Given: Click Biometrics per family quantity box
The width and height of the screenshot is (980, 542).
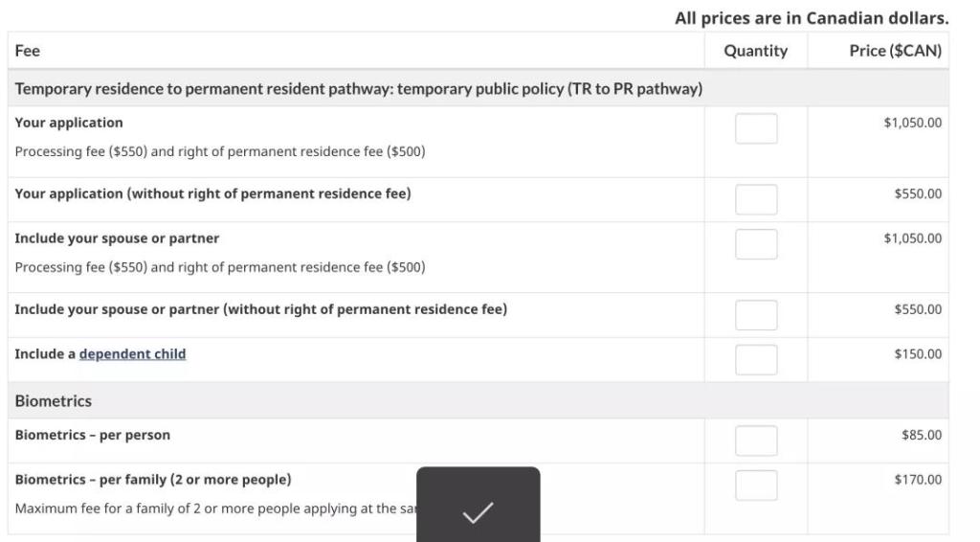Looking at the screenshot, I should (756, 486).
